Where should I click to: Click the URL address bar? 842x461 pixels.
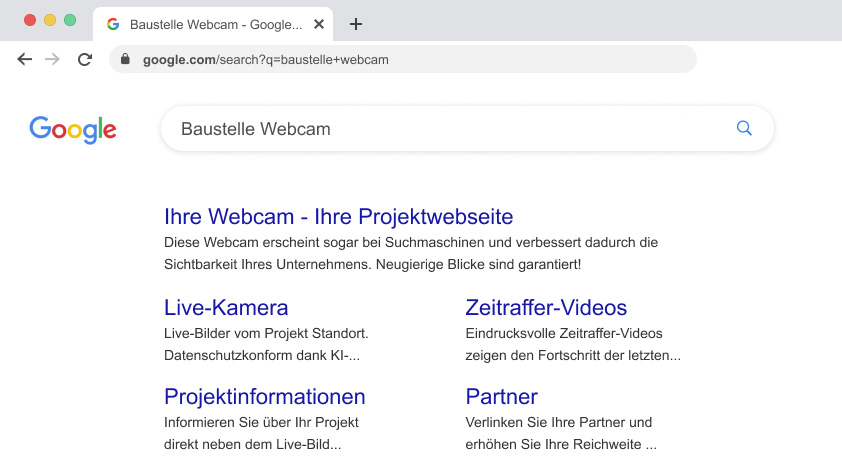tap(403, 59)
